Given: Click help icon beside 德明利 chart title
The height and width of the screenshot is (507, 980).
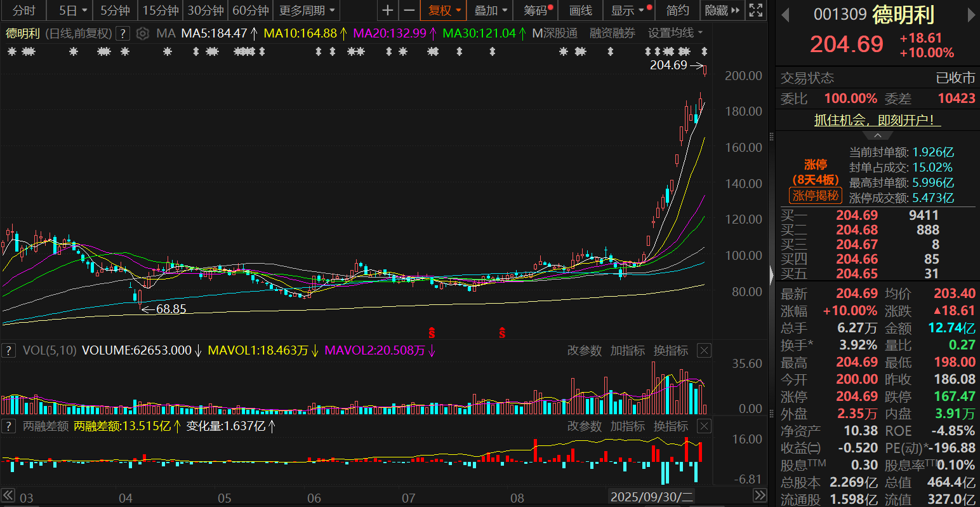Looking at the screenshot, I should click(x=123, y=34).
